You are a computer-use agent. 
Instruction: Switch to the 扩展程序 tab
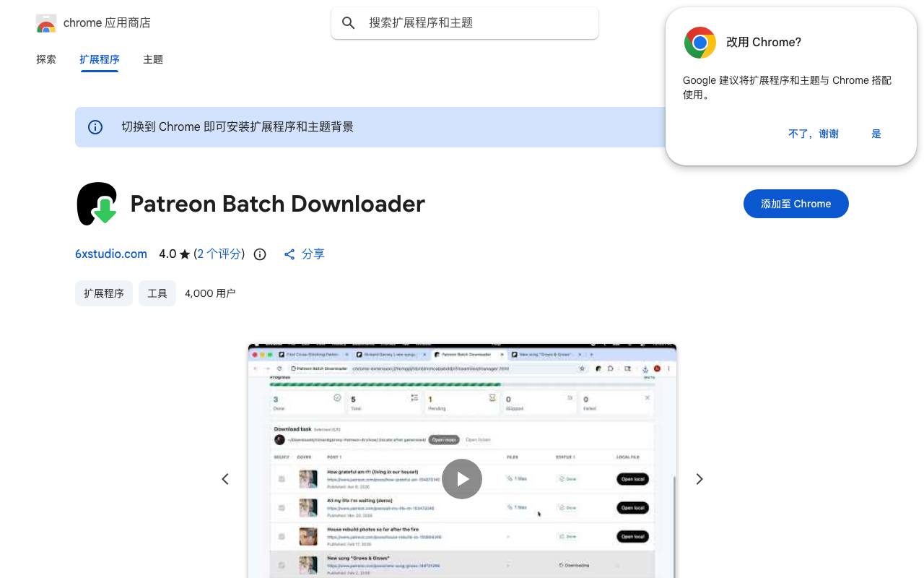[x=100, y=59]
